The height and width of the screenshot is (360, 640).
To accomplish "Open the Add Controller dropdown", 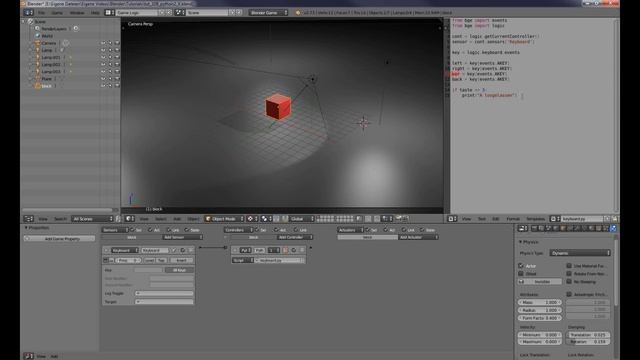I will coord(295,237).
